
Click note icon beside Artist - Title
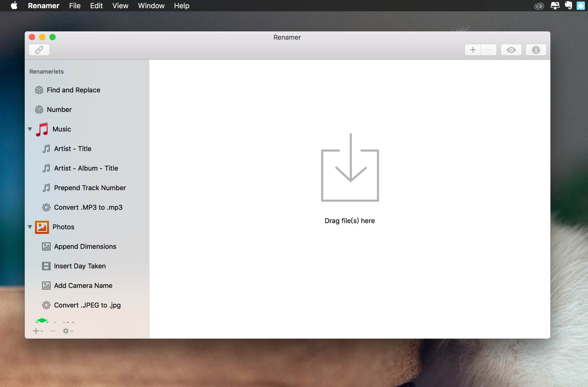[x=46, y=149]
